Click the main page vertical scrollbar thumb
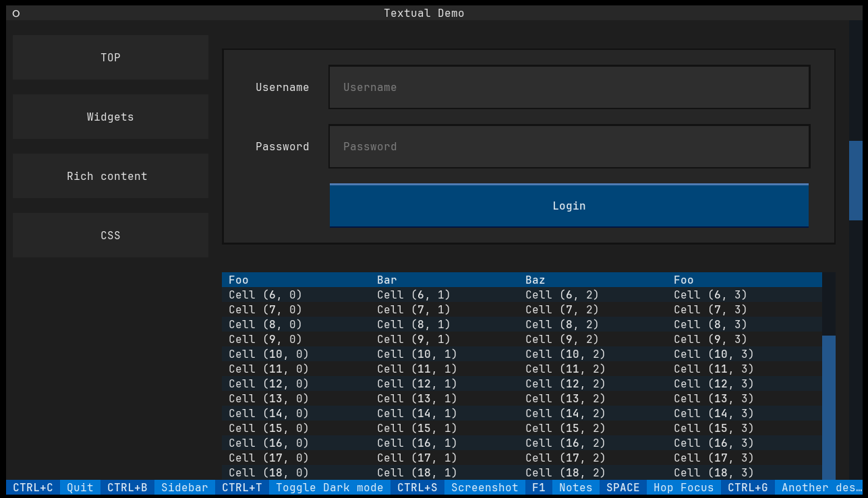Viewport: 868px width, 498px height. point(855,181)
